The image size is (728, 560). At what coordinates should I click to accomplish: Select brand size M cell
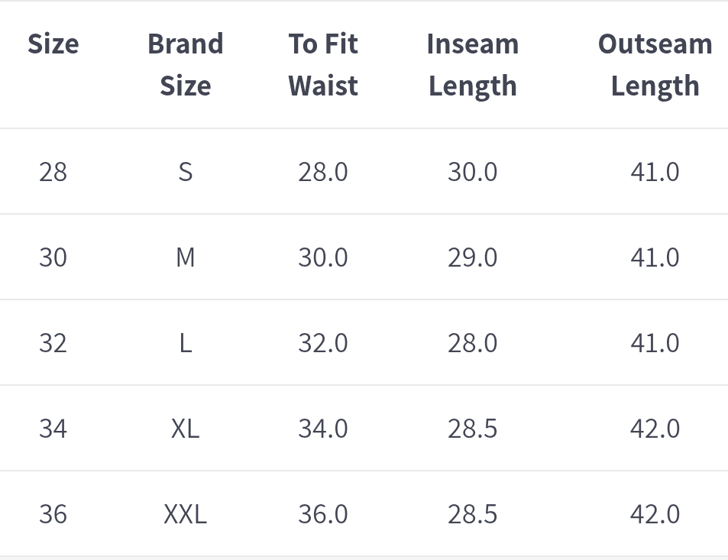tap(185, 257)
